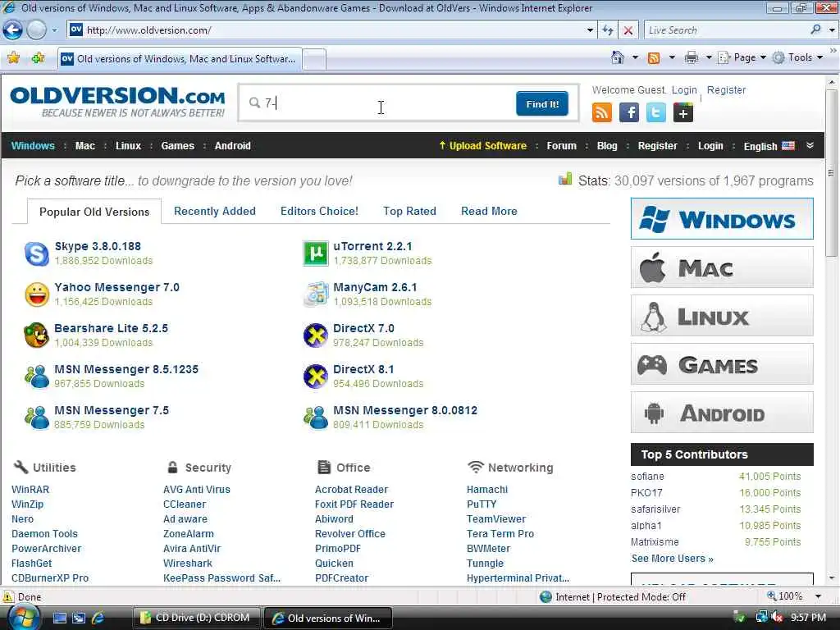The height and width of the screenshot is (630, 840).
Task: Open the address bar history dropdown
Action: coord(590,30)
